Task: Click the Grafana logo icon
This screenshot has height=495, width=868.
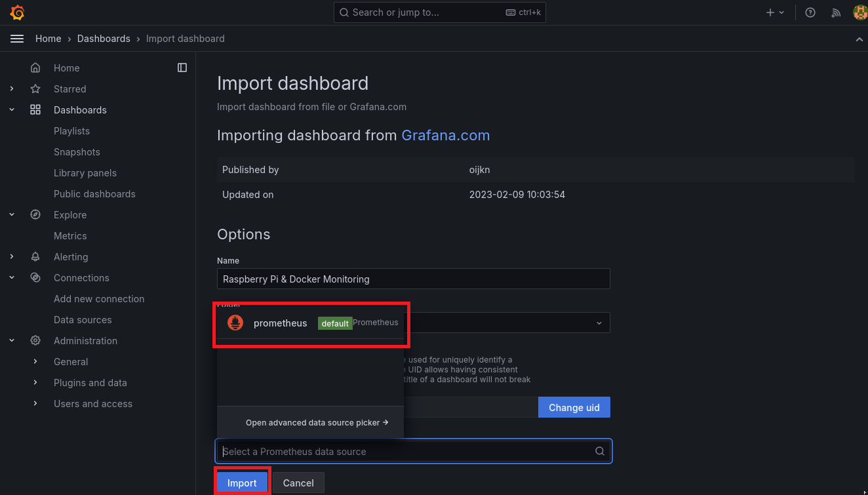Action: click(x=17, y=12)
